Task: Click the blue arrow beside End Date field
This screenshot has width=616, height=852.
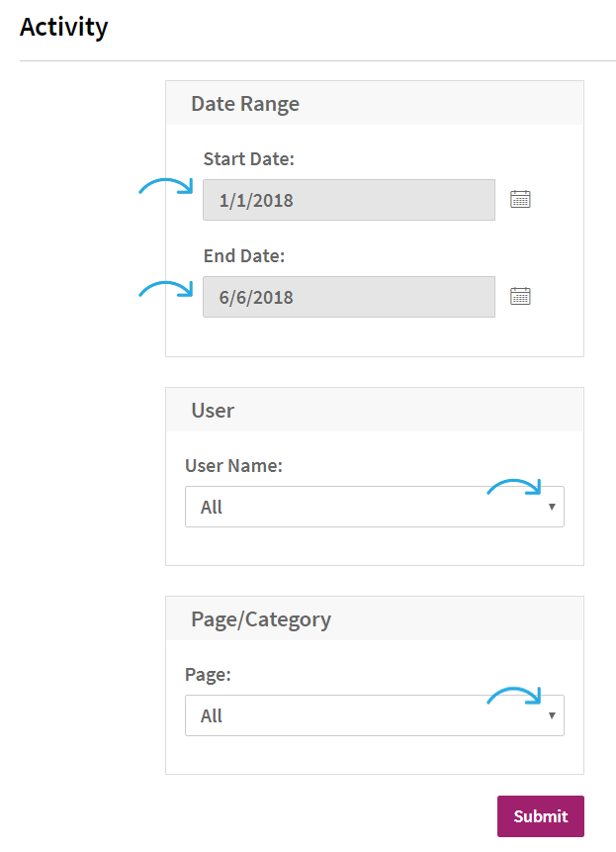Action: pyautogui.click(x=166, y=289)
